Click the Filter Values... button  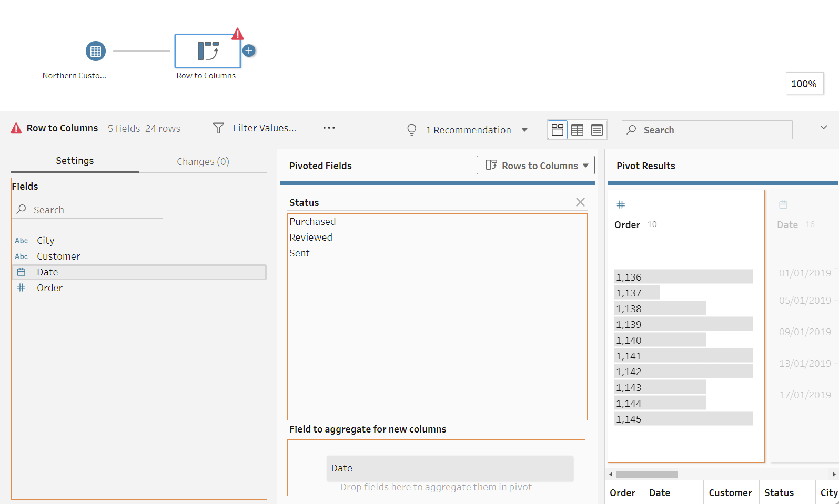click(x=264, y=128)
